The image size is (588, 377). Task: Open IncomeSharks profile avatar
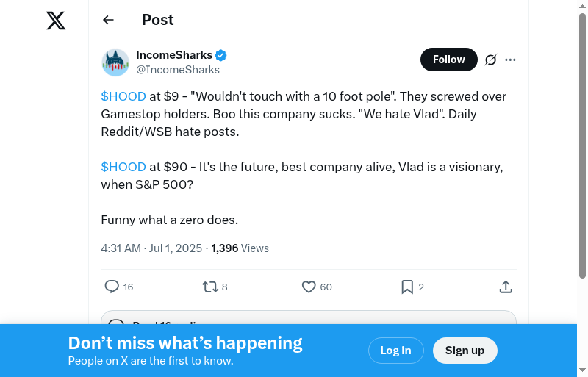pos(115,62)
